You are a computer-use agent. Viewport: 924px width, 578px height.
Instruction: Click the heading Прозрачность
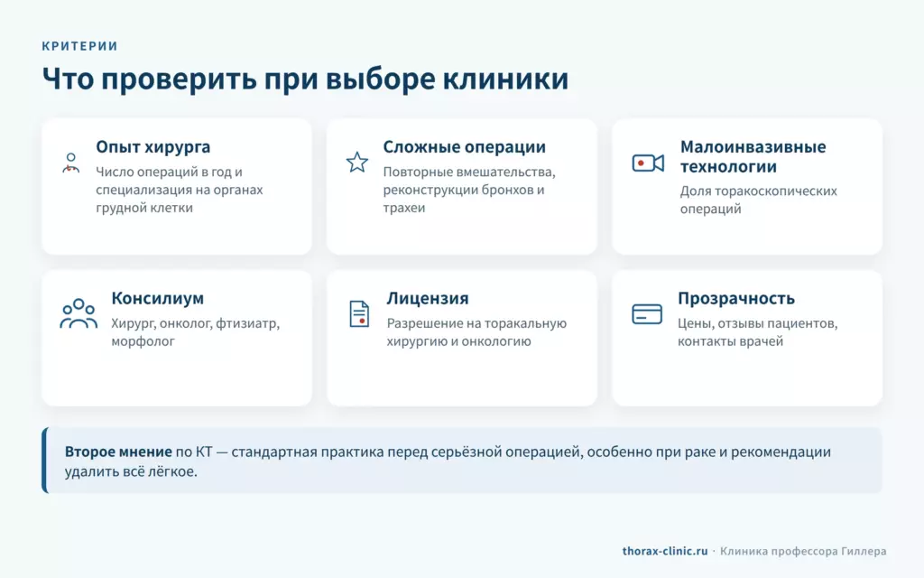736,298
